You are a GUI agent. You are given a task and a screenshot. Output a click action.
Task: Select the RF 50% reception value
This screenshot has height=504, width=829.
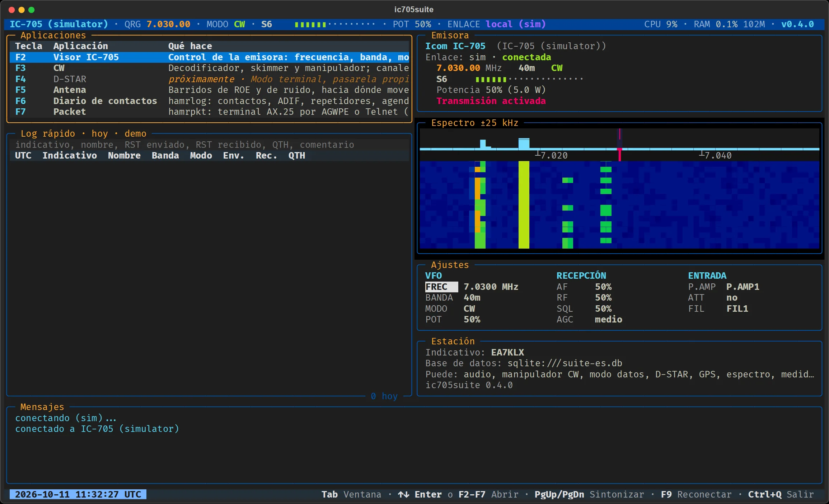584,298
